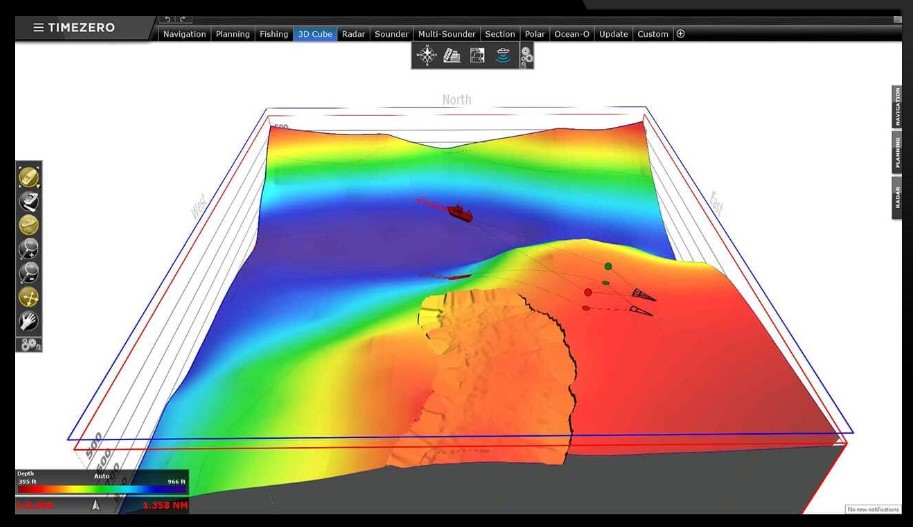The image size is (913, 527).
Task: Click the 395 ft minimum depth value
Action: tap(27, 482)
